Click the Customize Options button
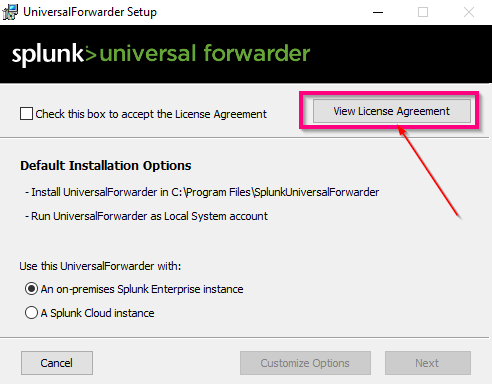The image size is (492, 384). (x=305, y=363)
